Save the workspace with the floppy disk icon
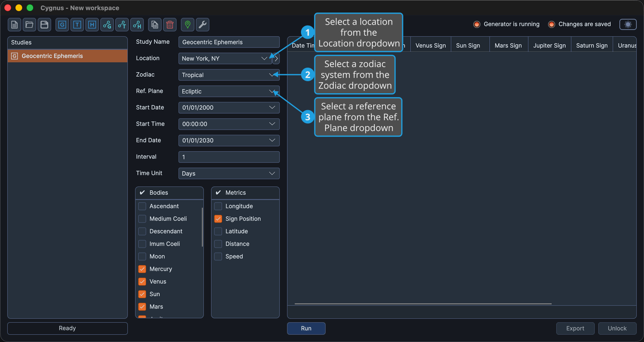This screenshot has width=644, height=342. (x=44, y=25)
